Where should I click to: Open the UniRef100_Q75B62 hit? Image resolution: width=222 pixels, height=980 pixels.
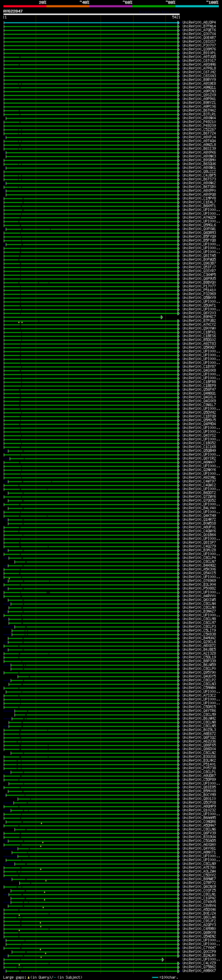(199, 967)
